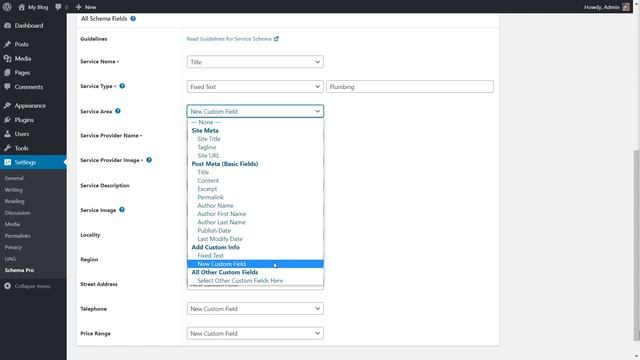Click the comments bubble icon in admin bar
The height and width of the screenshot is (360, 640).
[58, 7]
